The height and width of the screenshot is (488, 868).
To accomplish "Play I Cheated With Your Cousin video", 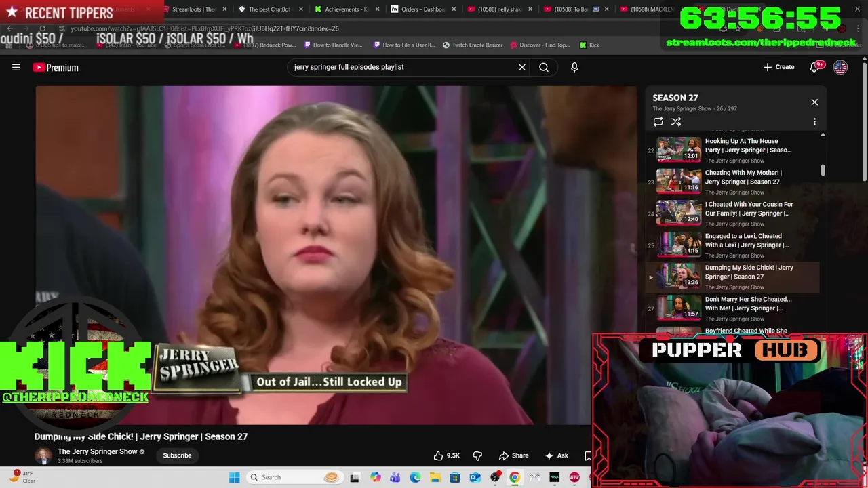I will tap(732, 213).
